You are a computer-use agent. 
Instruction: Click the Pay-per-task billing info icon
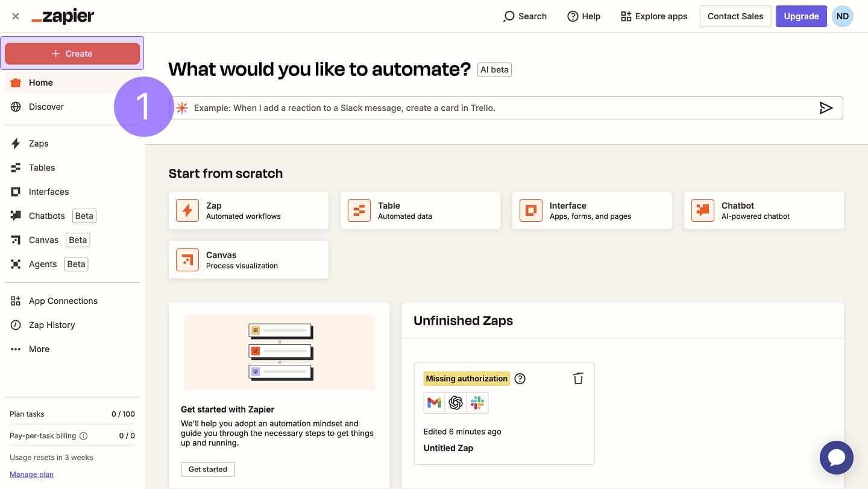click(x=84, y=436)
